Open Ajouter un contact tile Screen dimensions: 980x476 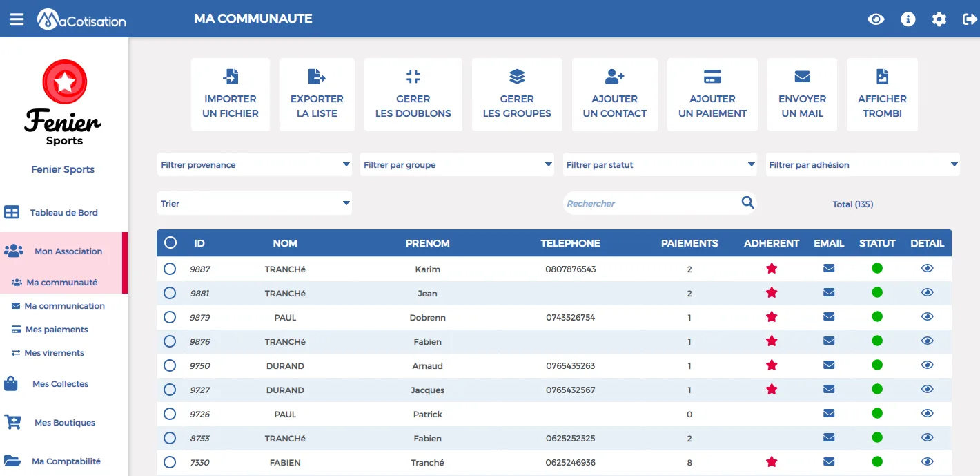tap(615, 95)
